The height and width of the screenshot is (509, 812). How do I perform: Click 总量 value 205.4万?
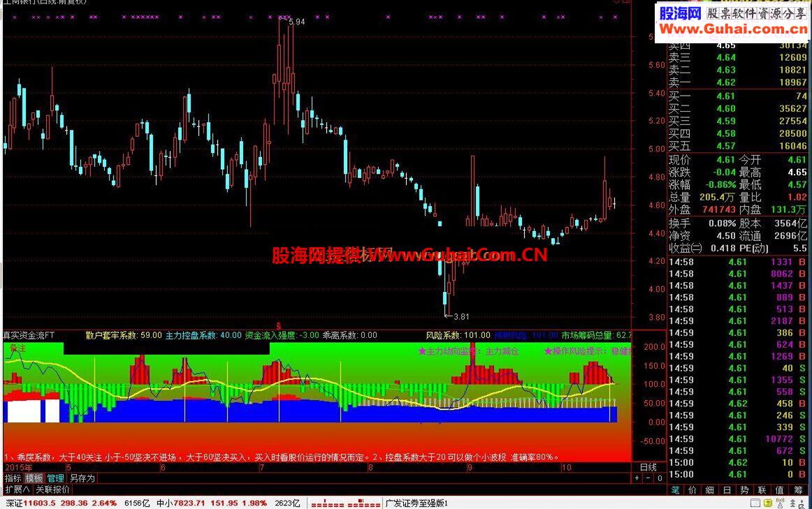click(x=717, y=197)
